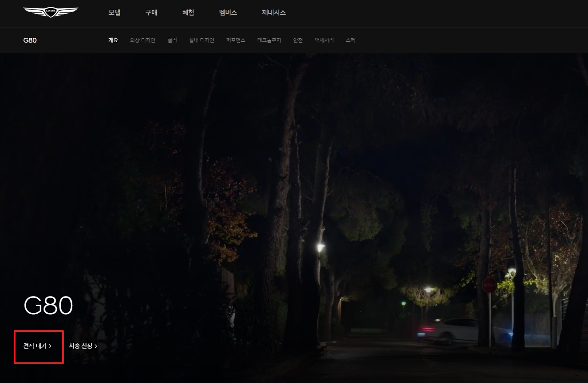Go to the 외장 디자인 section
This screenshot has height=383, width=588.
coord(143,40)
